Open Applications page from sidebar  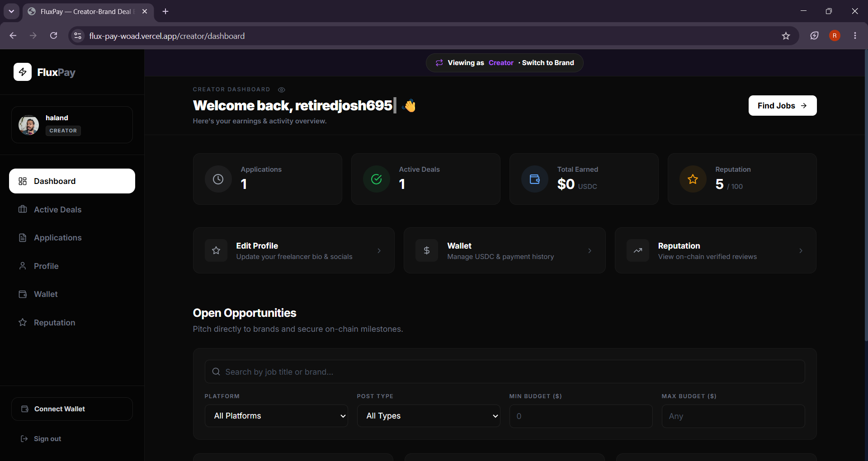[x=72, y=238]
